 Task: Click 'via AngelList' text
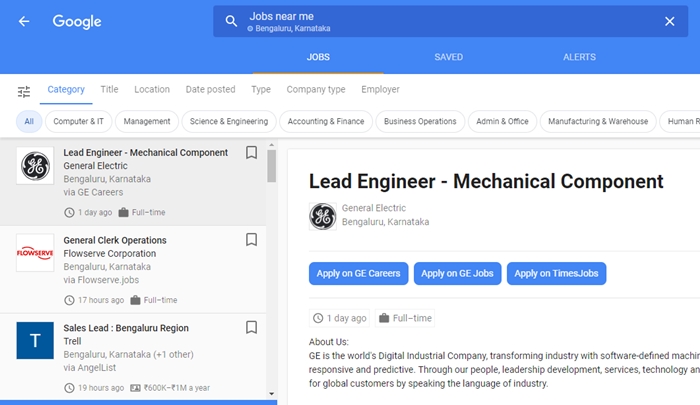click(90, 367)
